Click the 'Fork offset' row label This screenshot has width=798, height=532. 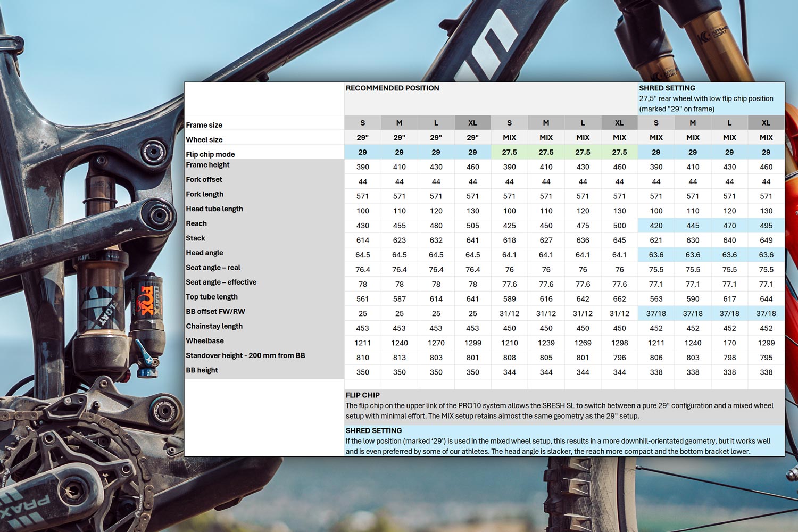point(204,180)
